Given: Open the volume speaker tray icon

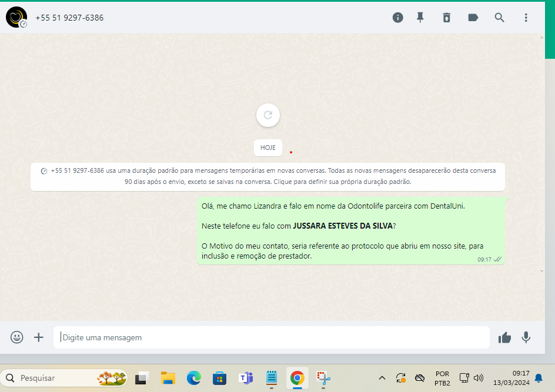Looking at the screenshot, I should [x=479, y=378].
